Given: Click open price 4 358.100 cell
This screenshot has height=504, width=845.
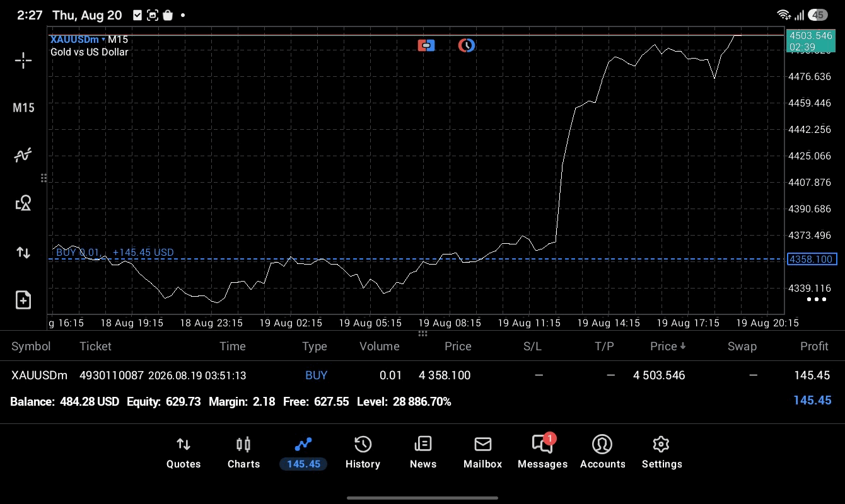Looking at the screenshot, I should click(445, 375).
